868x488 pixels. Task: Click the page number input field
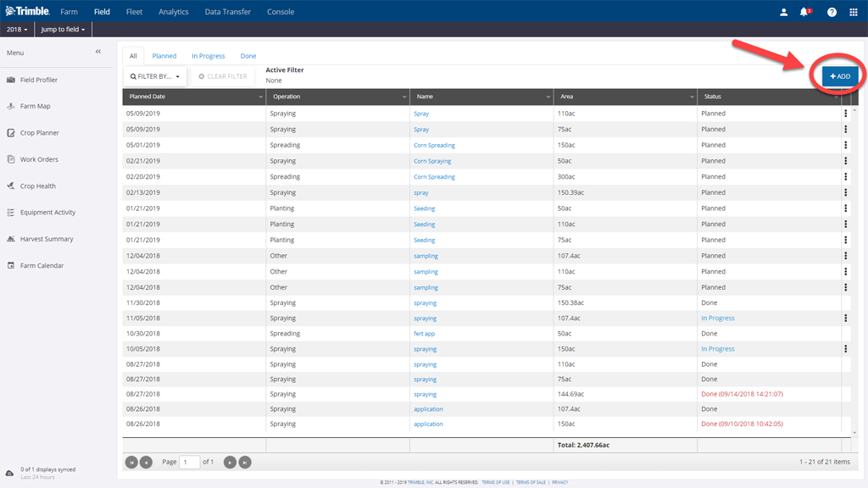point(189,462)
